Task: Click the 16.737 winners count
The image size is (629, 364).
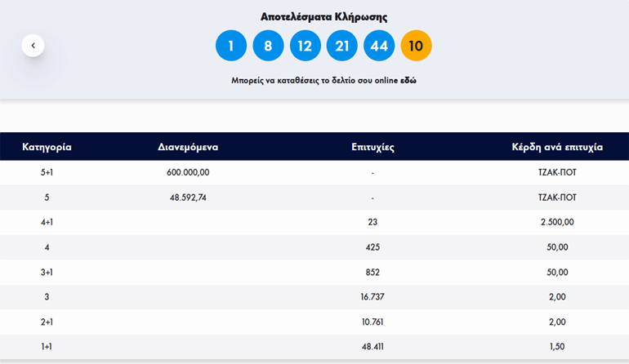Action: pos(372,297)
